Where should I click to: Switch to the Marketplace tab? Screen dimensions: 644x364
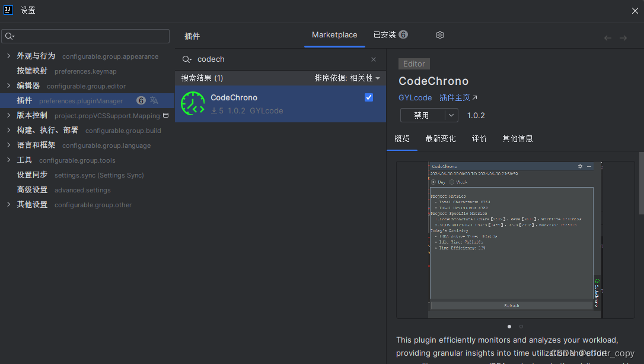tap(334, 35)
